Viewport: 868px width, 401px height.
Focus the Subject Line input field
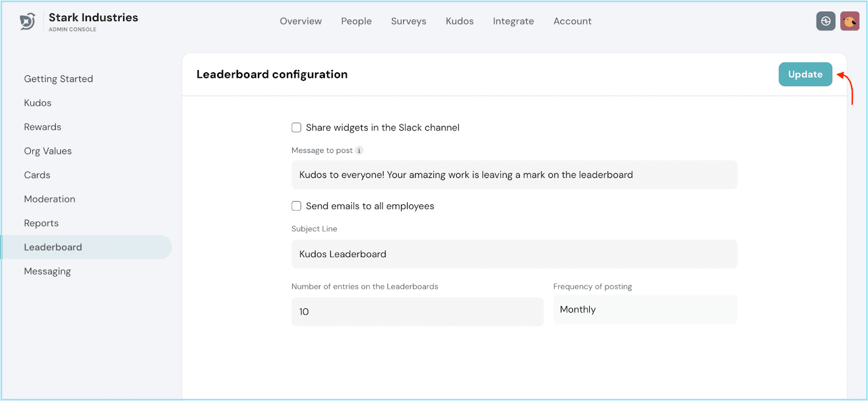pos(514,254)
